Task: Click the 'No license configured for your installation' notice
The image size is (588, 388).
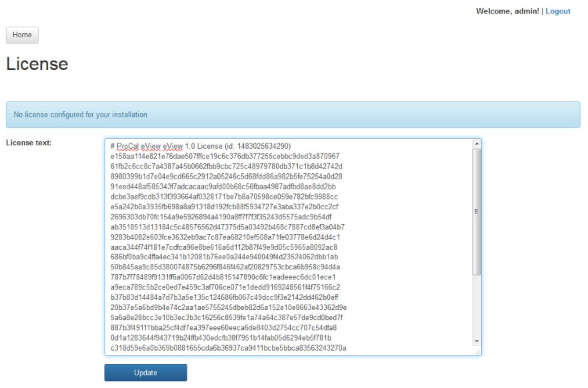Action: 293,115
